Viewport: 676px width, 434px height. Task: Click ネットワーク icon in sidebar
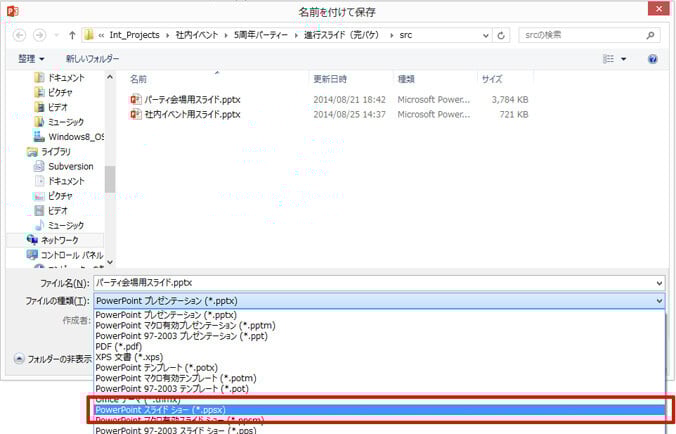(x=32, y=240)
